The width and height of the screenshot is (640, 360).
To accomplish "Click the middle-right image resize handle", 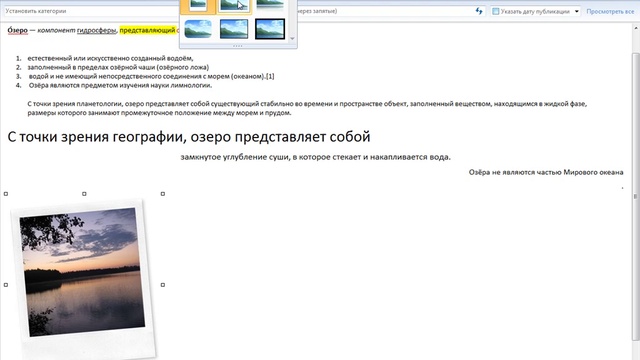I will coord(162,285).
